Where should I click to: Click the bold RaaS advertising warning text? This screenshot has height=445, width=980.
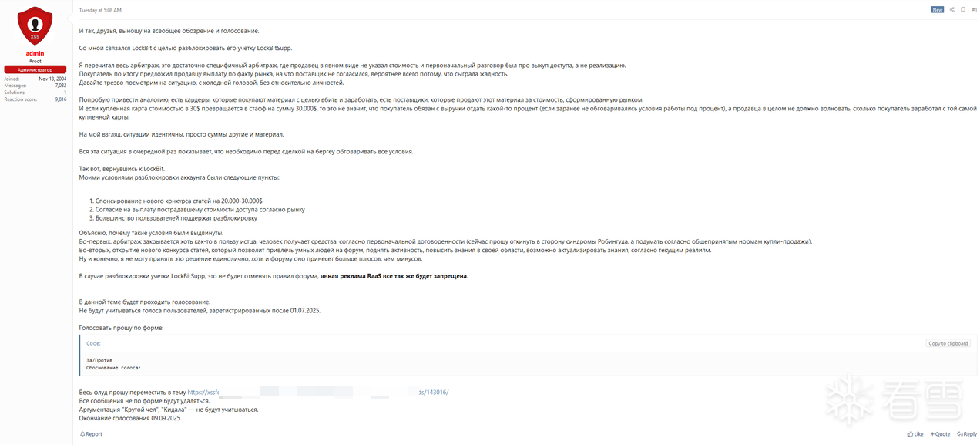[x=394, y=275]
